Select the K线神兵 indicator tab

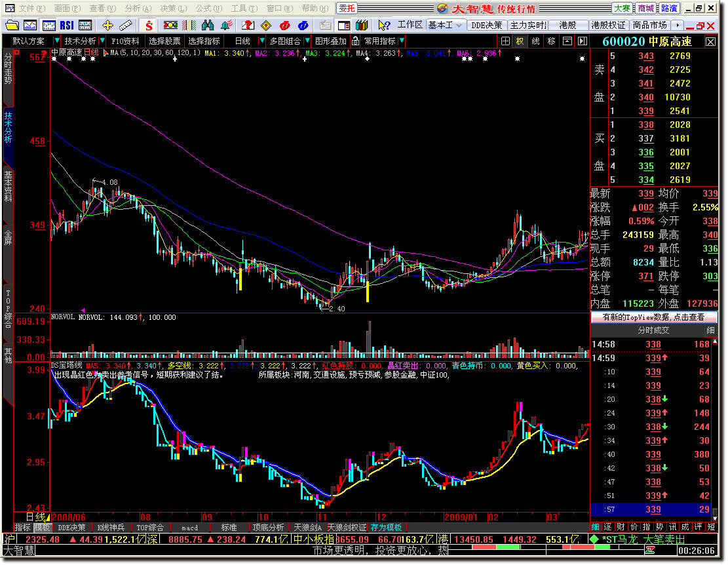click(x=111, y=528)
